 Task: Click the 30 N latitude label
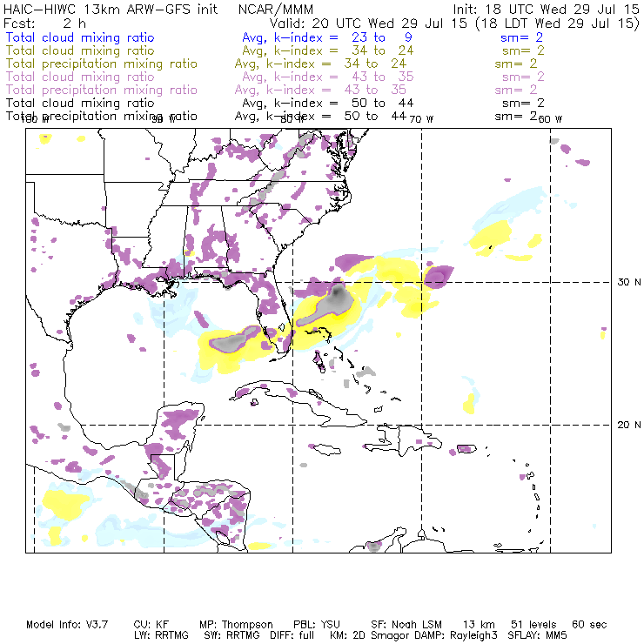(x=629, y=282)
